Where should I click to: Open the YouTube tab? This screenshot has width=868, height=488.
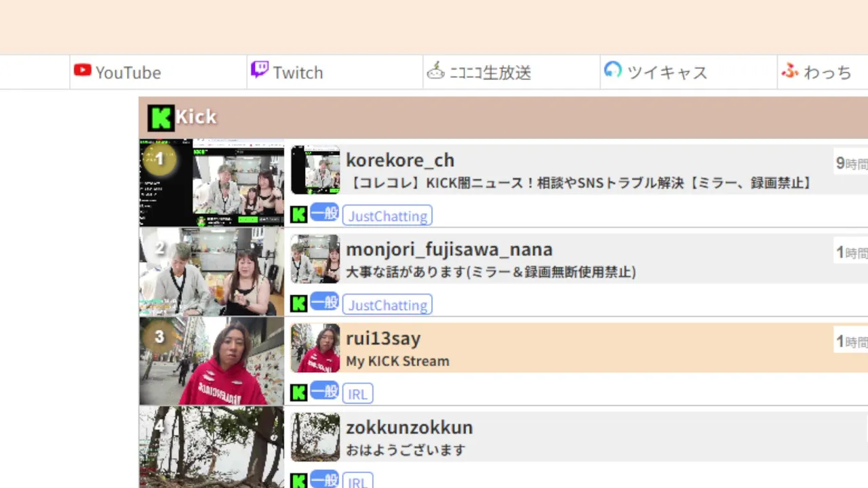159,72
